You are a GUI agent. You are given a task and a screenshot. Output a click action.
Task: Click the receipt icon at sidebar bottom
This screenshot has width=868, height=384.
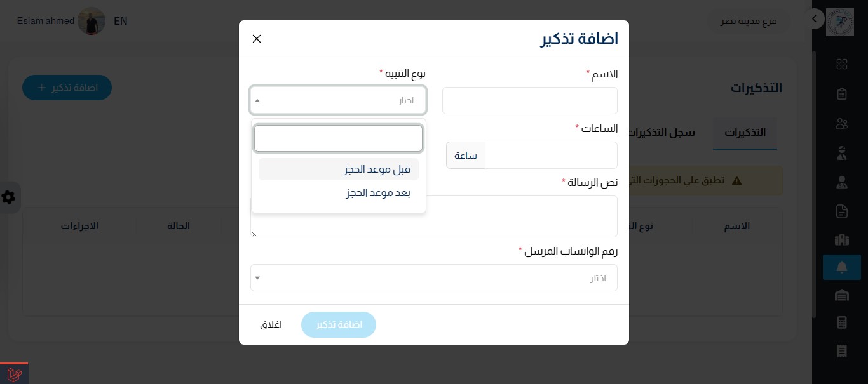pos(842,351)
